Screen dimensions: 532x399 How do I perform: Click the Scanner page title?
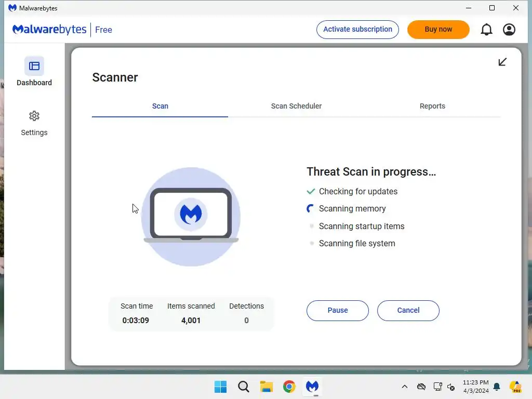click(115, 77)
